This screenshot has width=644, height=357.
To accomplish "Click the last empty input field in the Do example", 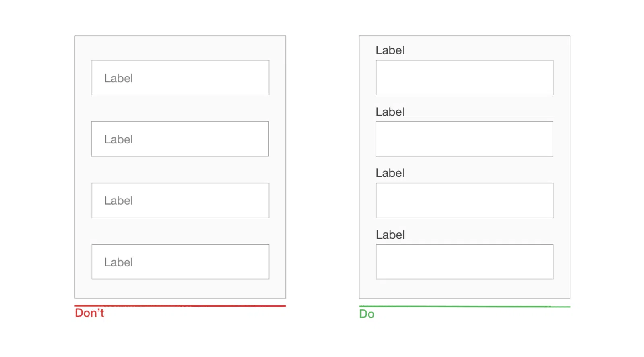I will pyautogui.click(x=464, y=262).
